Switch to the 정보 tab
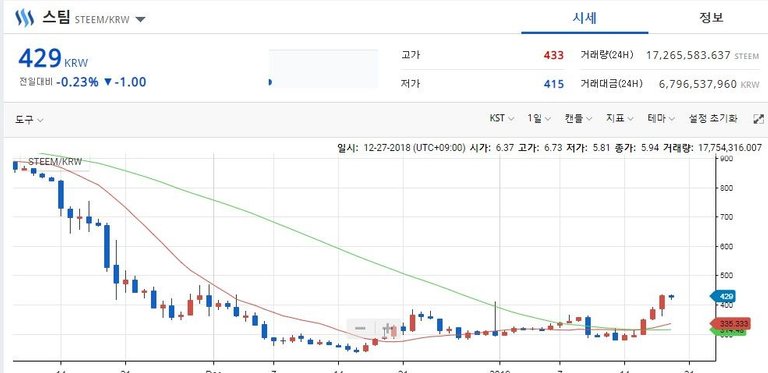This screenshot has height=373, width=768. (x=711, y=18)
